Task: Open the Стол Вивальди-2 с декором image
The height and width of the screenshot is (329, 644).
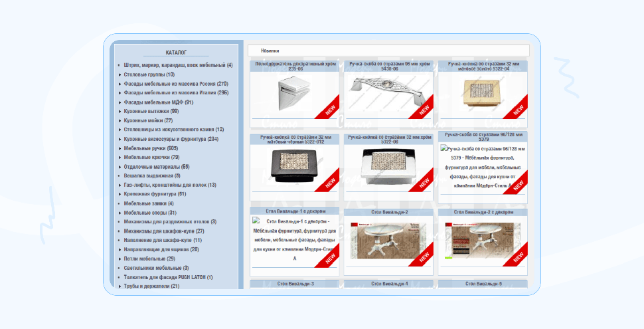Action: click(x=482, y=241)
